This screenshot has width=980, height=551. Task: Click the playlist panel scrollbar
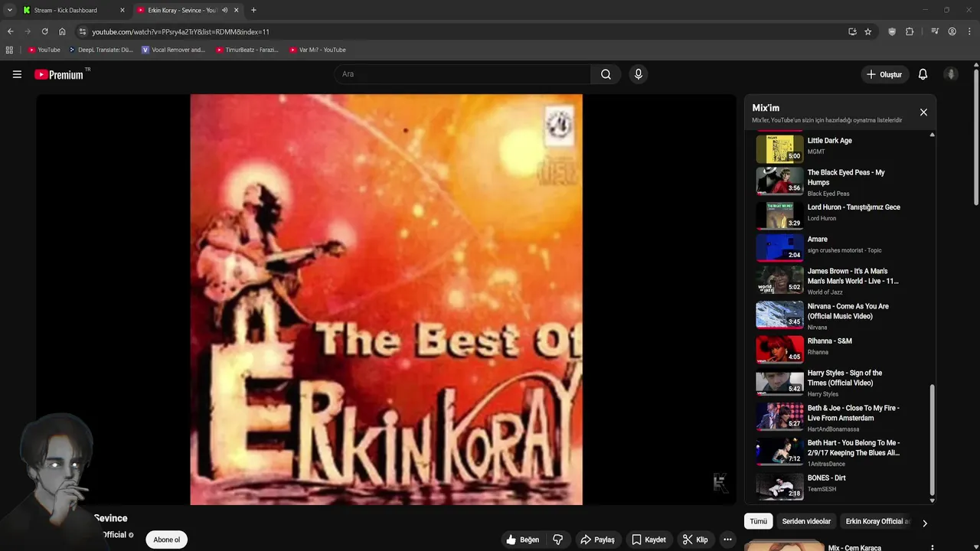pyautogui.click(x=932, y=439)
